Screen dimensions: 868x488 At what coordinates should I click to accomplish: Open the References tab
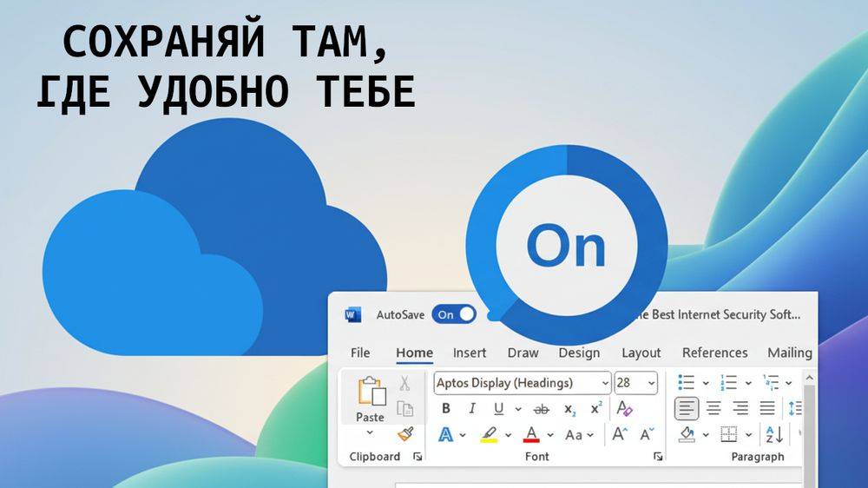click(x=714, y=353)
